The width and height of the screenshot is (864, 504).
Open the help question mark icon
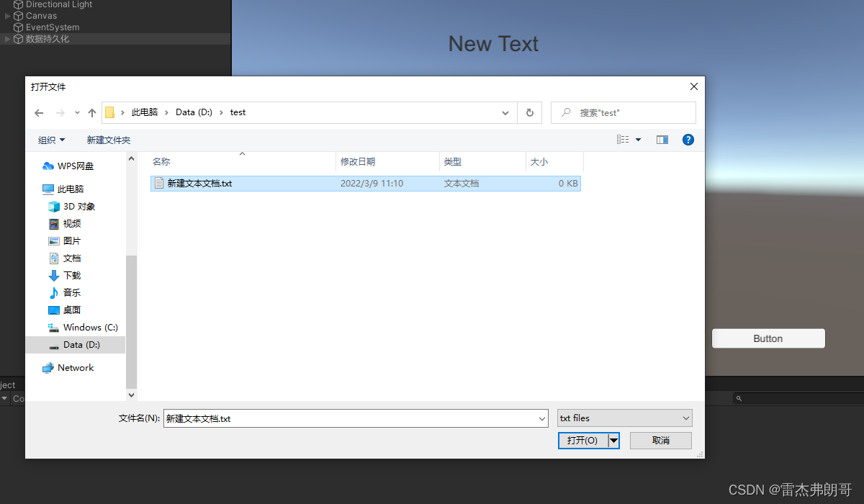(x=688, y=140)
